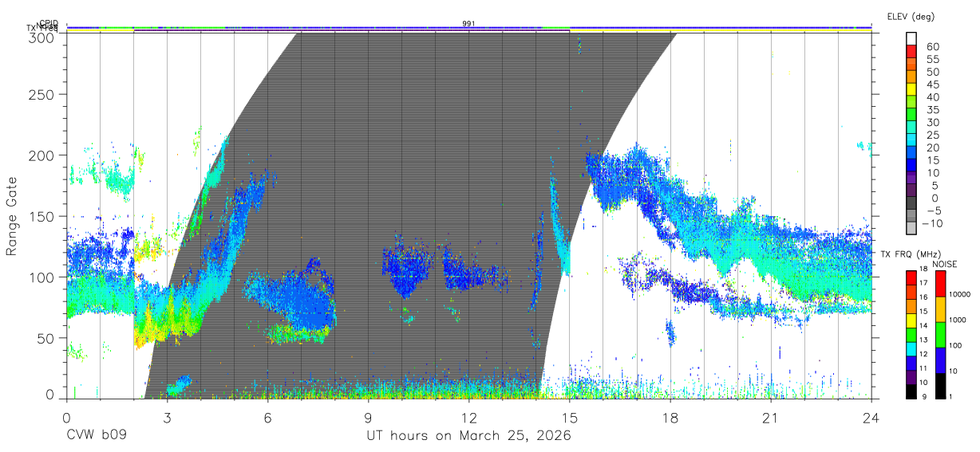Click the '-10' label on ELEV scale
This screenshot has width=980, height=452.
[931, 223]
